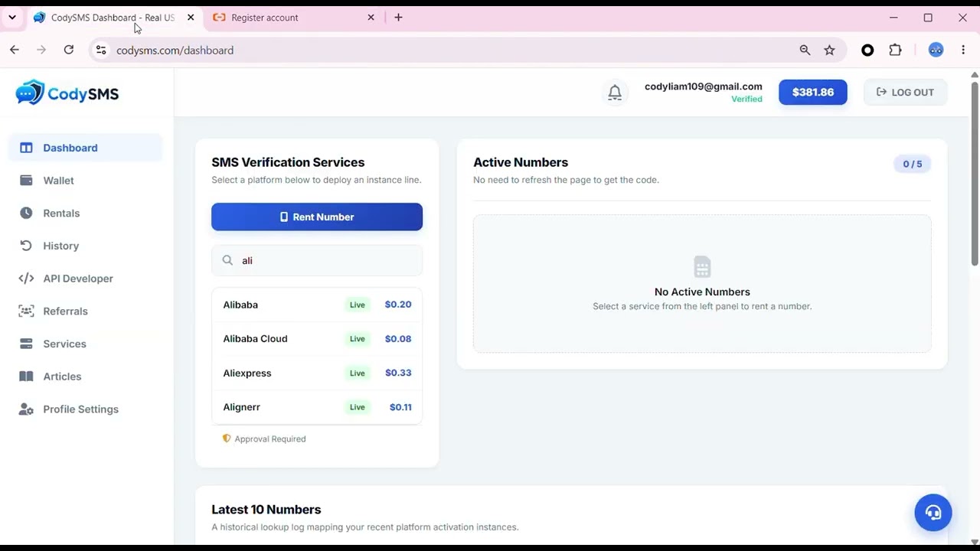Focus the service search field containing 'ali'
Screen dimensions: 980x551
[x=317, y=260]
